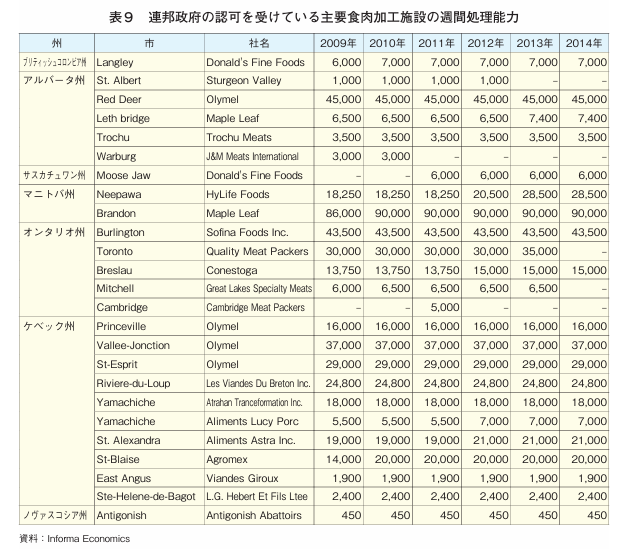Select the Toronto city cell
This screenshot has height=549, width=629.
tap(149, 251)
